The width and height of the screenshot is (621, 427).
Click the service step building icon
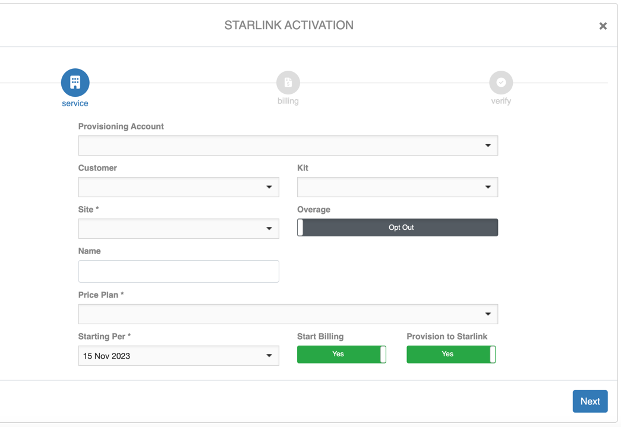click(x=75, y=82)
